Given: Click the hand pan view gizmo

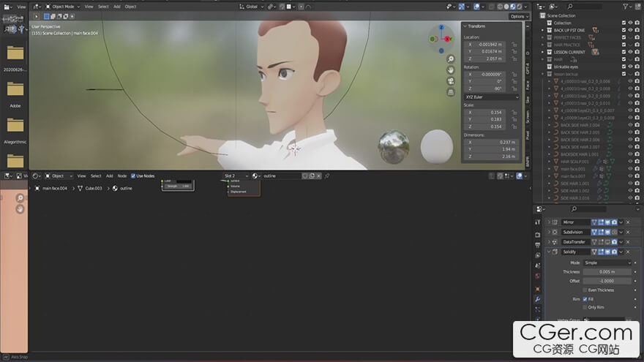Looking at the screenshot, I should click(451, 69).
